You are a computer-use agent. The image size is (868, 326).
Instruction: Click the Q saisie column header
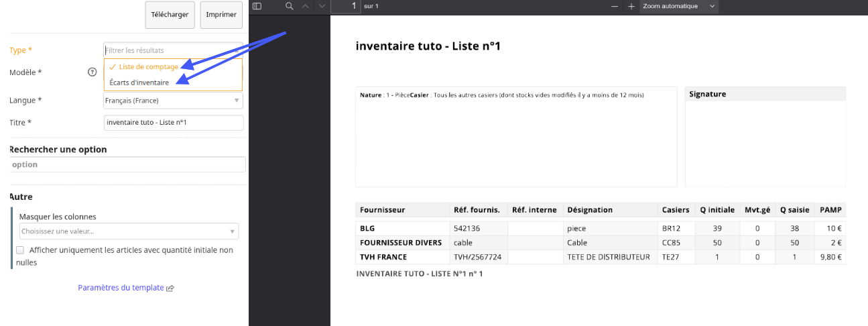point(794,210)
